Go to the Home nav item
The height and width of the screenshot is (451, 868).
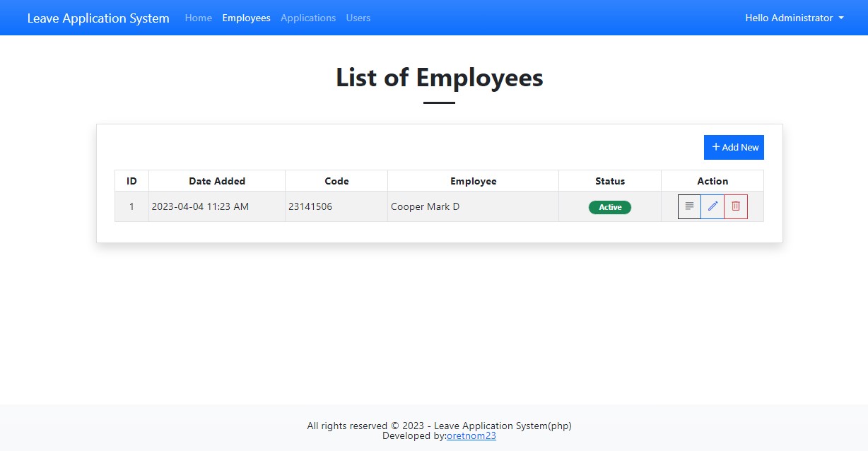[199, 18]
